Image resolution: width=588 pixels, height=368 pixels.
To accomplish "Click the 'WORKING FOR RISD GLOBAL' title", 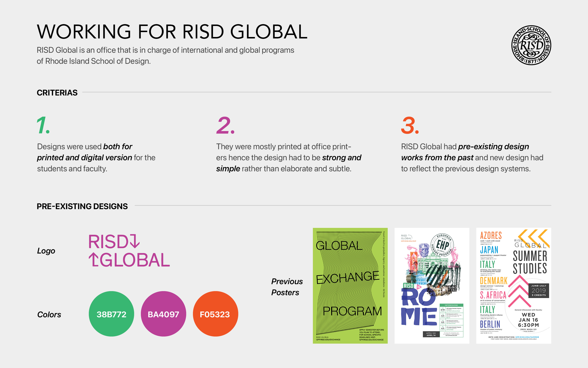I will tap(172, 32).
